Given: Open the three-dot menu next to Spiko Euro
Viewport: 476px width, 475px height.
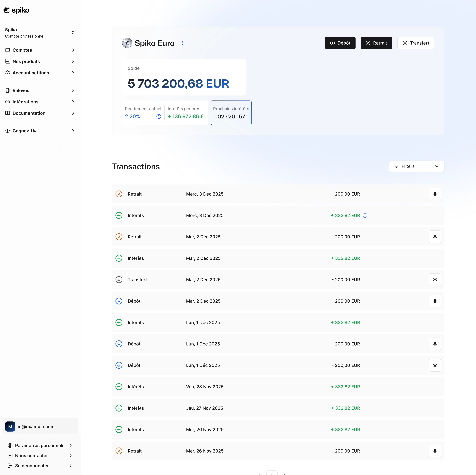Looking at the screenshot, I should (x=183, y=43).
